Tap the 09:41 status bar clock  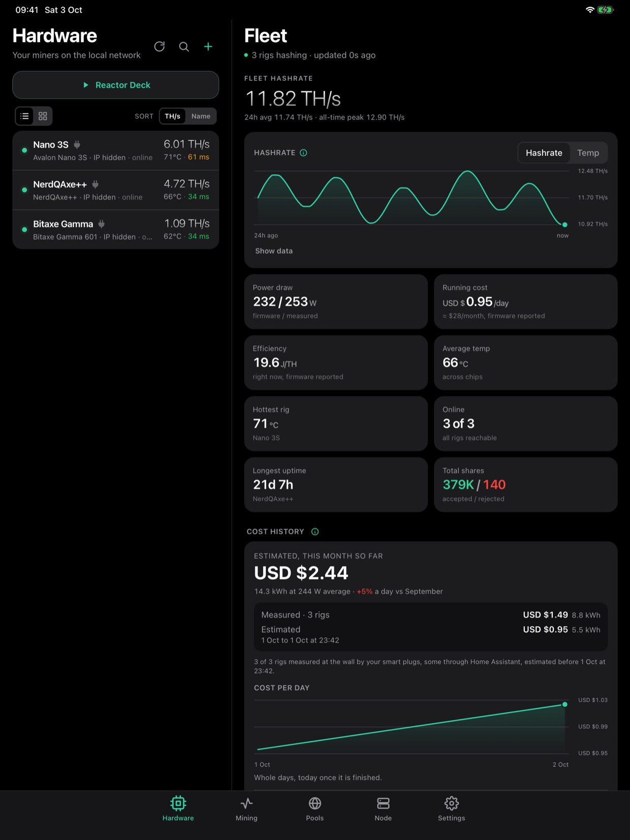click(x=27, y=10)
